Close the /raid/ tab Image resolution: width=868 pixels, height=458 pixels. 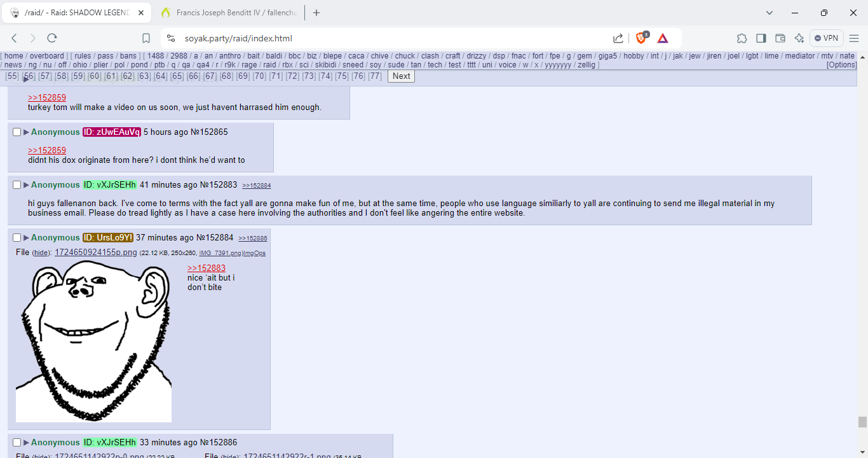(141, 13)
